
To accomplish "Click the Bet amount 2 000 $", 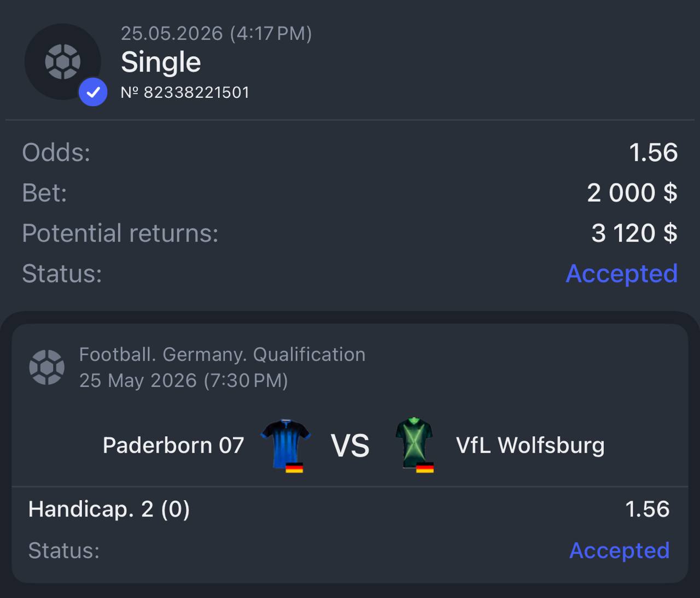I will 632,193.
